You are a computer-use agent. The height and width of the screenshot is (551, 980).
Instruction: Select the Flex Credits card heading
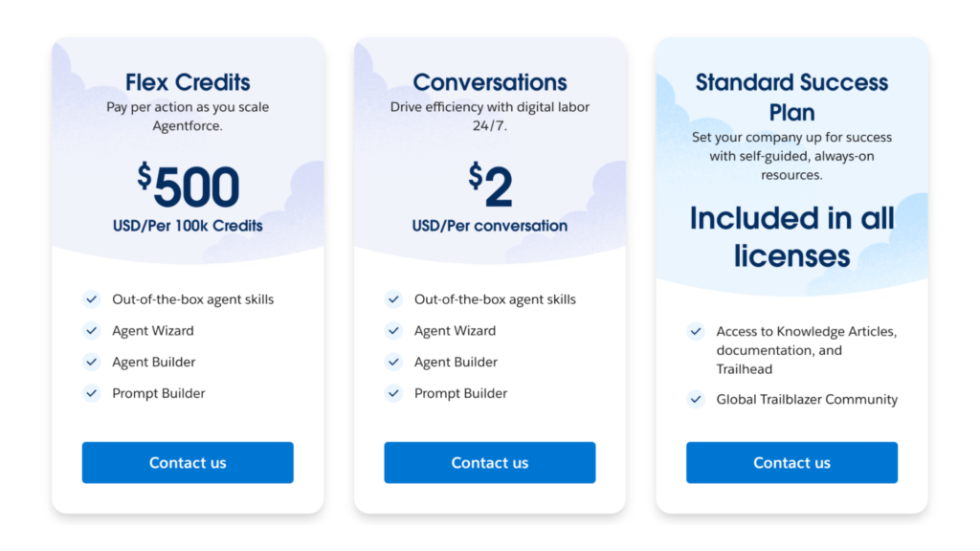[x=188, y=82]
